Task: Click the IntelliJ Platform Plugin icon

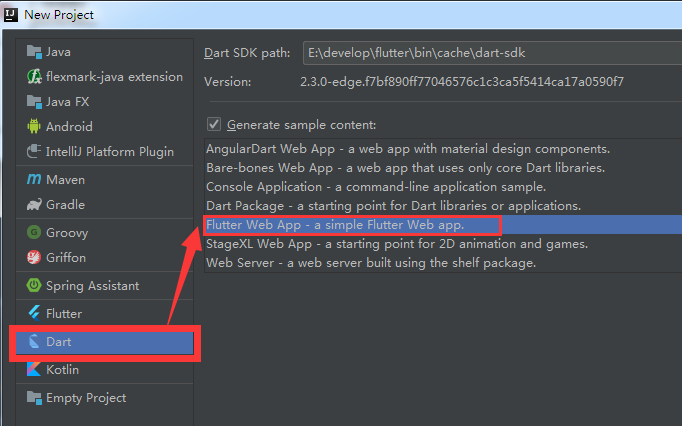Action: 34,151
